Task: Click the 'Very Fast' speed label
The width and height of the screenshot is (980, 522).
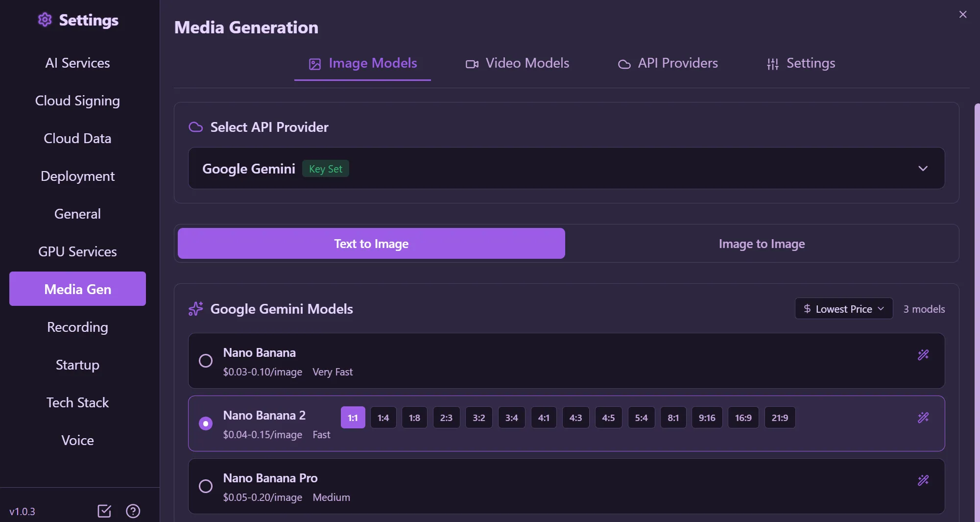Action: click(x=333, y=372)
